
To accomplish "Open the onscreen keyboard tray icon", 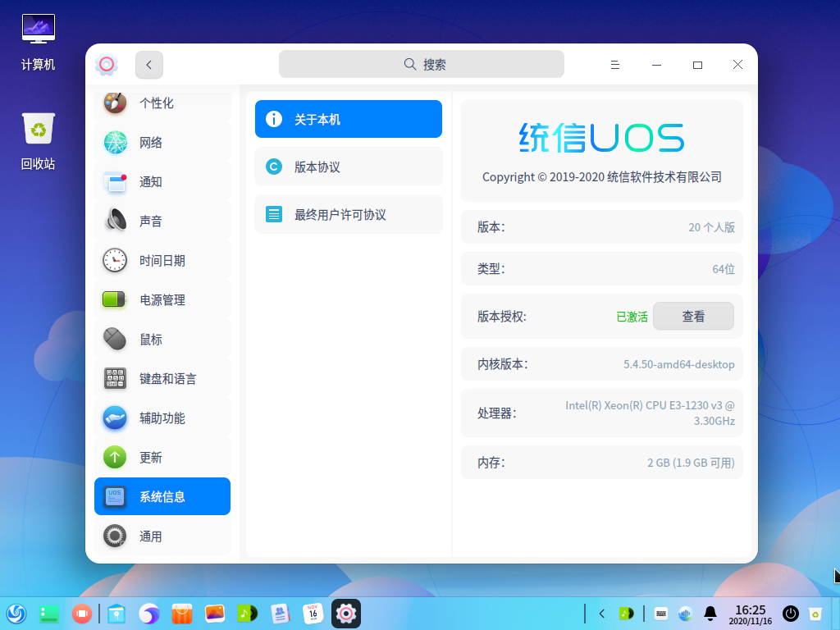I will (x=661, y=614).
